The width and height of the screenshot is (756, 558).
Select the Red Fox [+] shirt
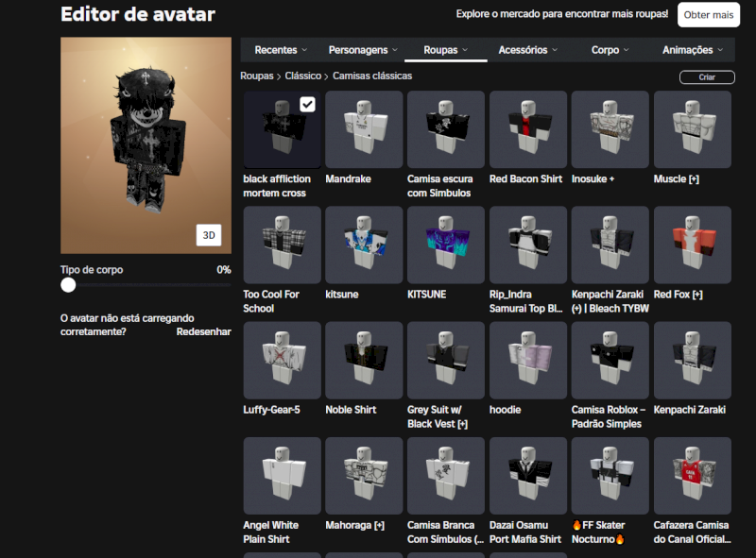coord(692,245)
